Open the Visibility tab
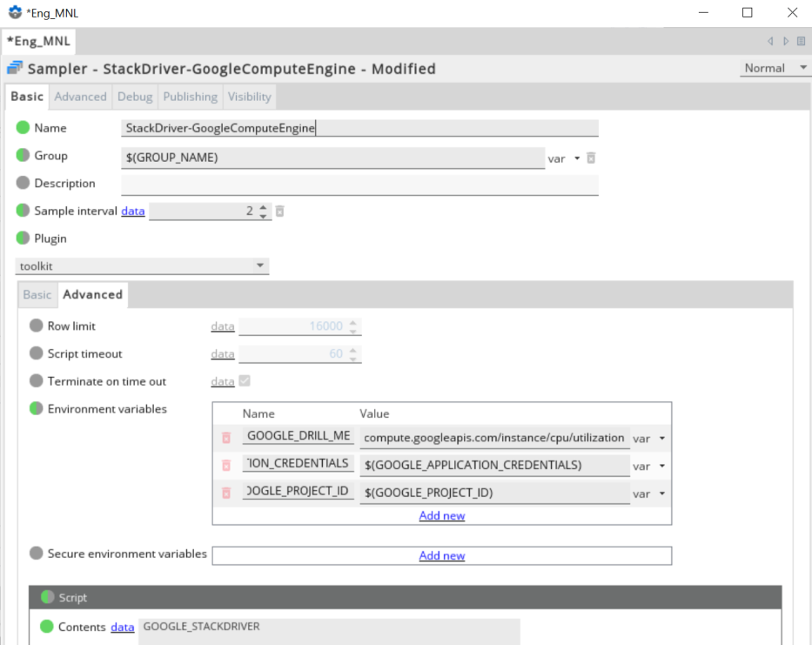Image resolution: width=812 pixels, height=645 pixels. coord(250,97)
